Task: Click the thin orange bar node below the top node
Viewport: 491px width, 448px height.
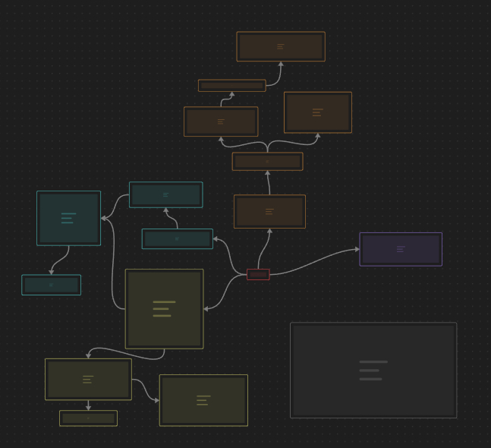Action: click(231, 86)
